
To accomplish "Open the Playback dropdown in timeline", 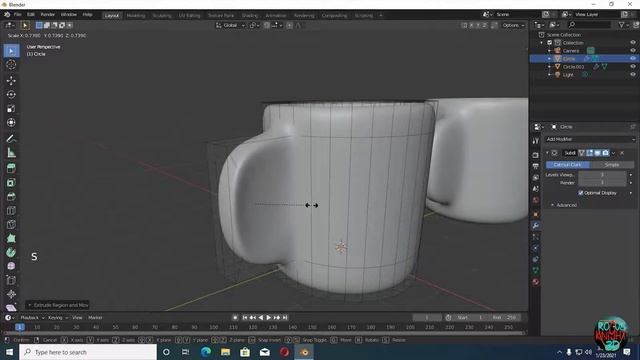I will 32,318.
